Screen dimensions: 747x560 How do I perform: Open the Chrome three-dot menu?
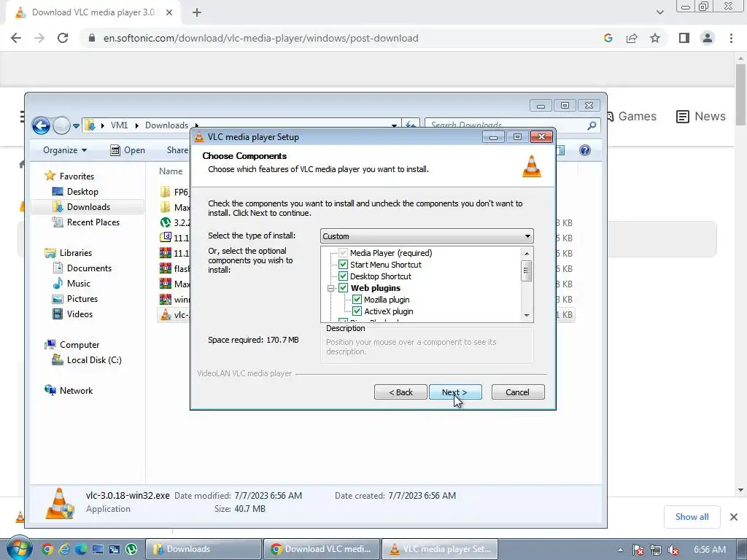click(731, 38)
